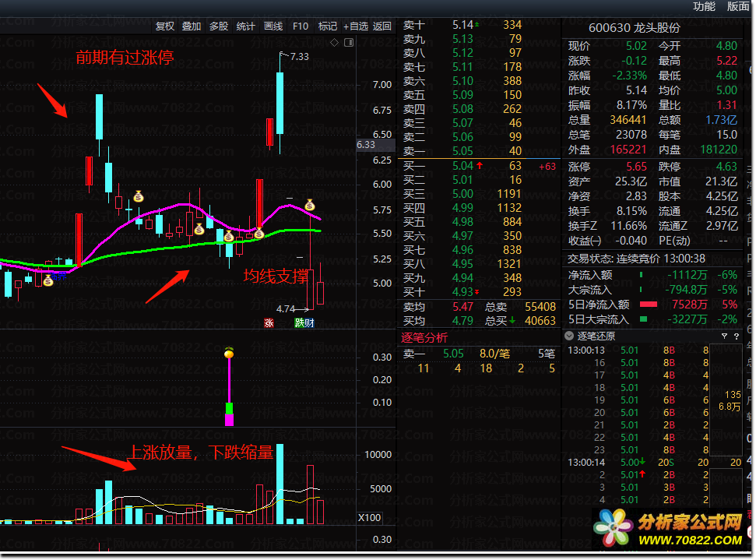
Task: Click the 涨停 5.65 value
Action: click(636, 167)
